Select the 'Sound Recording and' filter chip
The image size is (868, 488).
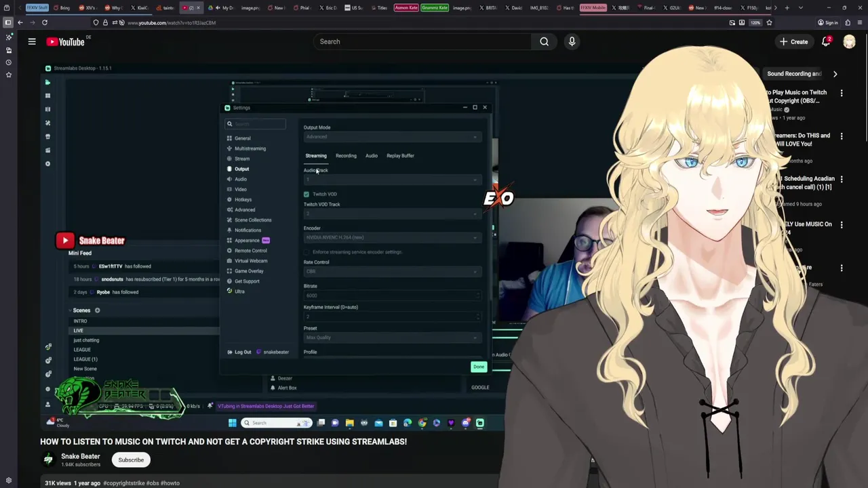click(x=793, y=73)
